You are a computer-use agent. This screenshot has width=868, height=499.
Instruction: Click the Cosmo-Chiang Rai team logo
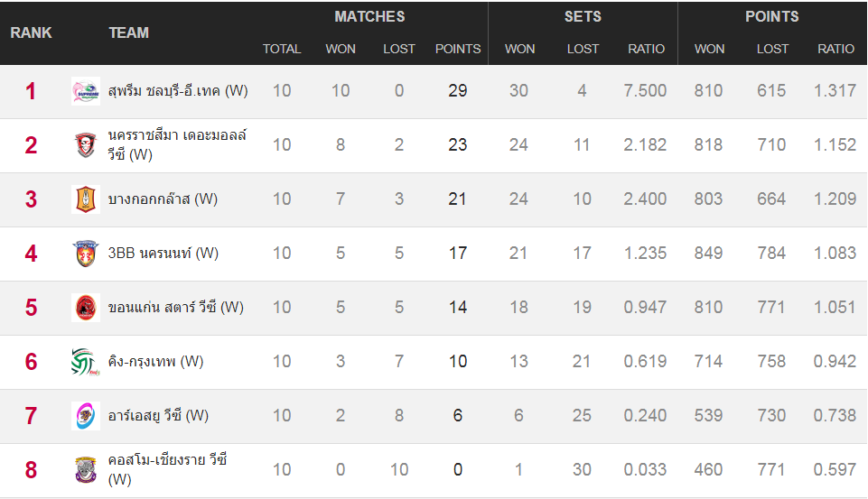point(85,470)
